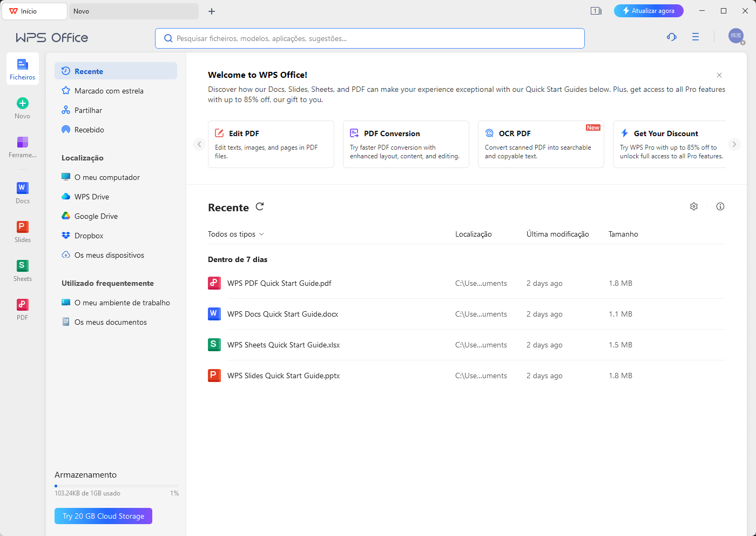Open the OCR PDF card
The width and height of the screenshot is (756, 536).
[x=541, y=144]
